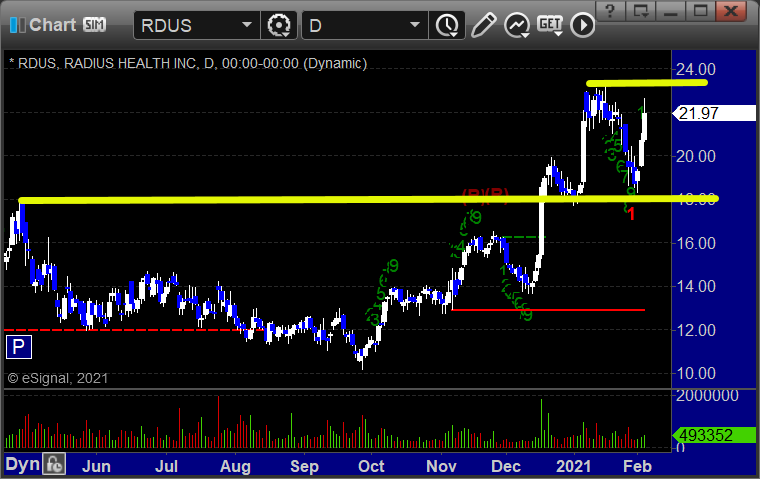760x479 pixels.
Task: Select the dashed green line near 16.00
Action: click(x=524, y=238)
